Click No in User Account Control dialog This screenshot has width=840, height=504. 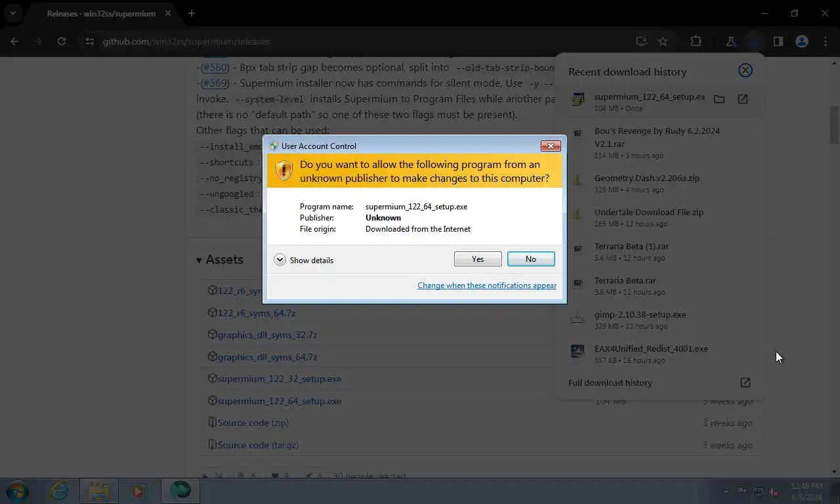point(531,259)
